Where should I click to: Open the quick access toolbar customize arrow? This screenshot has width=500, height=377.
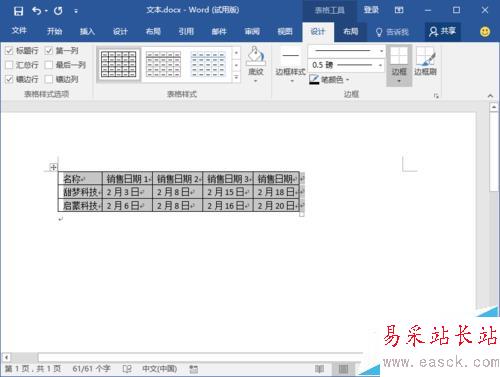[76, 11]
